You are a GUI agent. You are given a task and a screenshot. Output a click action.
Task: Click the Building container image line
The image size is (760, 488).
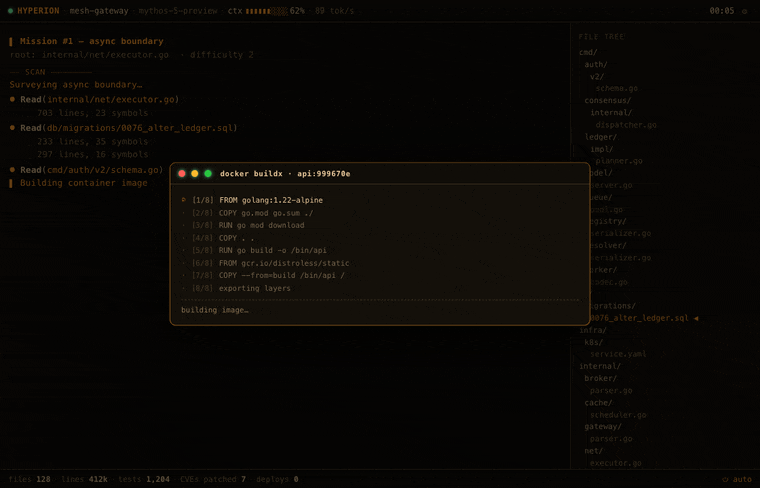[83, 183]
